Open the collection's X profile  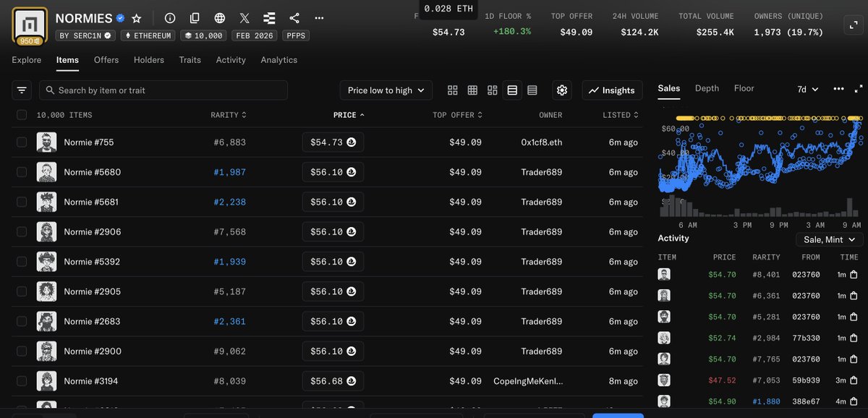244,18
